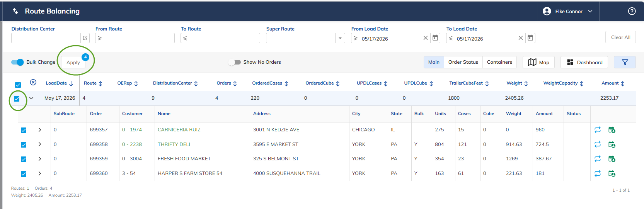This screenshot has height=209, width=644.
Task: Collapse the May 17, 2026 route row
Action: coord(31,98)
